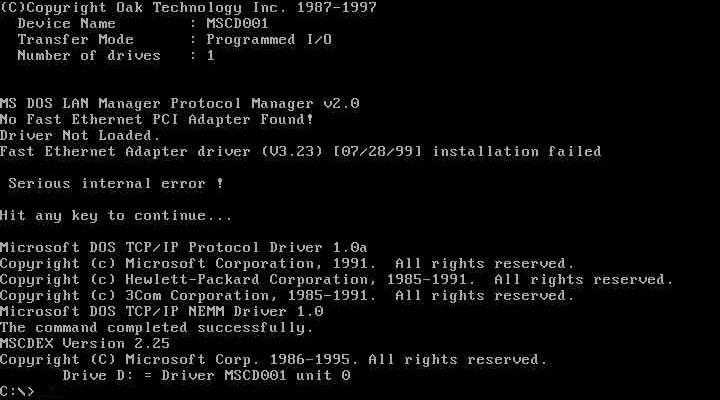Image resolution: width=720 pixels, height=400 pixels.
Task: Click the MSCD001 device name value
Action: [x=237, y=23]
